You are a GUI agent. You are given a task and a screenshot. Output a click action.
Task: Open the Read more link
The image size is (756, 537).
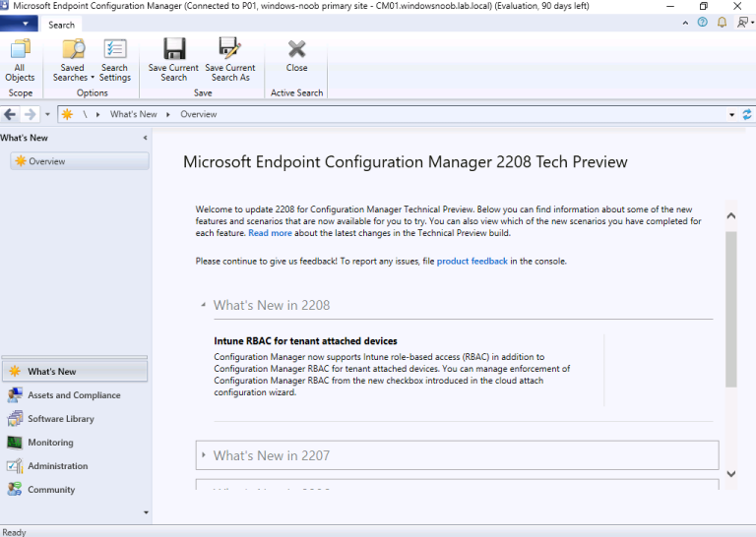coord(270,234)
